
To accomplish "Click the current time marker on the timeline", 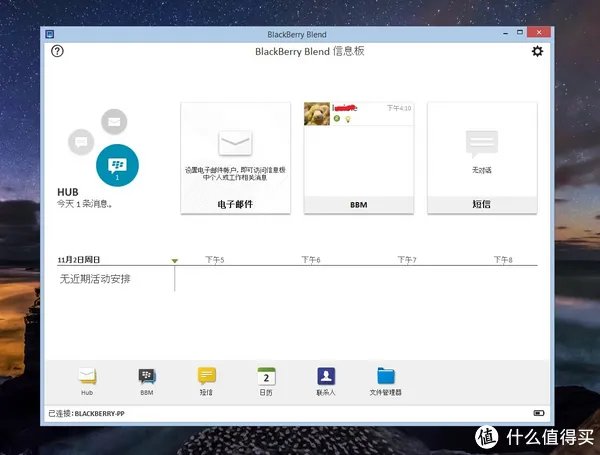I will coord(174,261).
